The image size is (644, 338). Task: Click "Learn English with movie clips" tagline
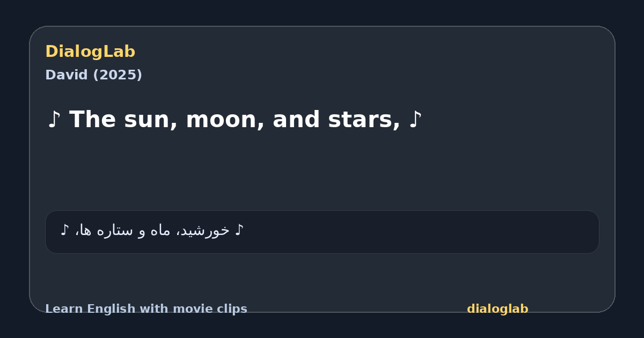[146, 309]
